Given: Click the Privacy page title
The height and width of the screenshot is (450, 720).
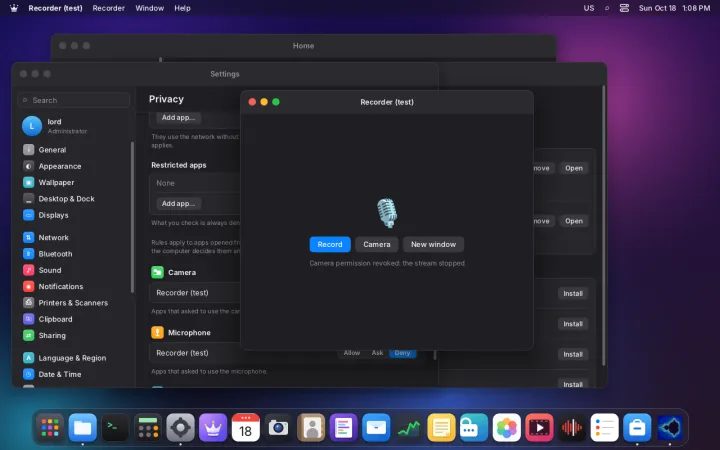Looking at the screenshot, I should (166, 99).
